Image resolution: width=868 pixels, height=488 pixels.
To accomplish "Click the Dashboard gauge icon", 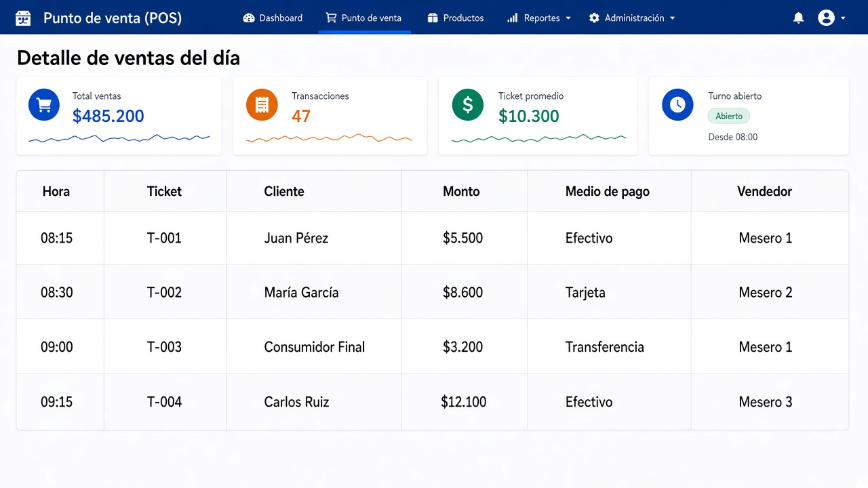I will pos(249,18).
